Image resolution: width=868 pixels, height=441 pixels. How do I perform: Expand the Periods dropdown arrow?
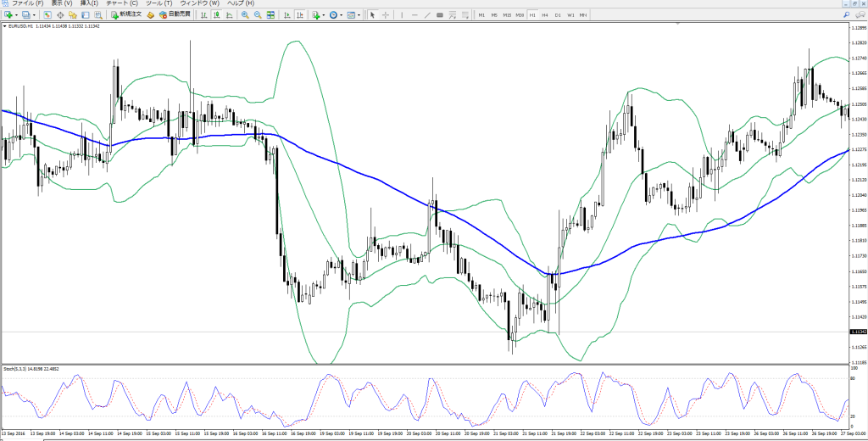(x=342, y=15)
